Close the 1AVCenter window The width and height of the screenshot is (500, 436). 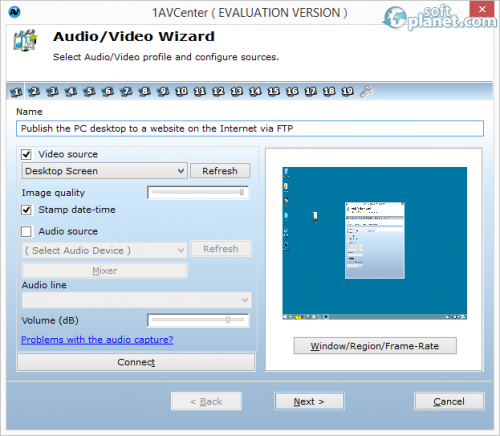pyautogui.click(x=482, y=9)
